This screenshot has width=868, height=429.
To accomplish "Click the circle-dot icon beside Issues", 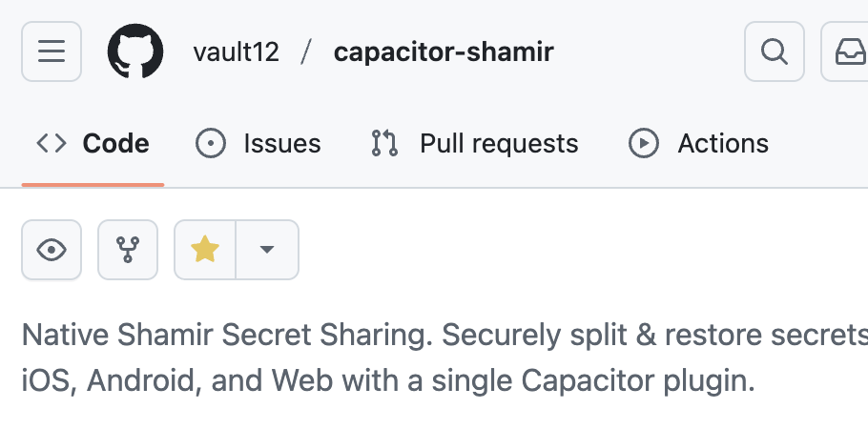I will 210,144.
